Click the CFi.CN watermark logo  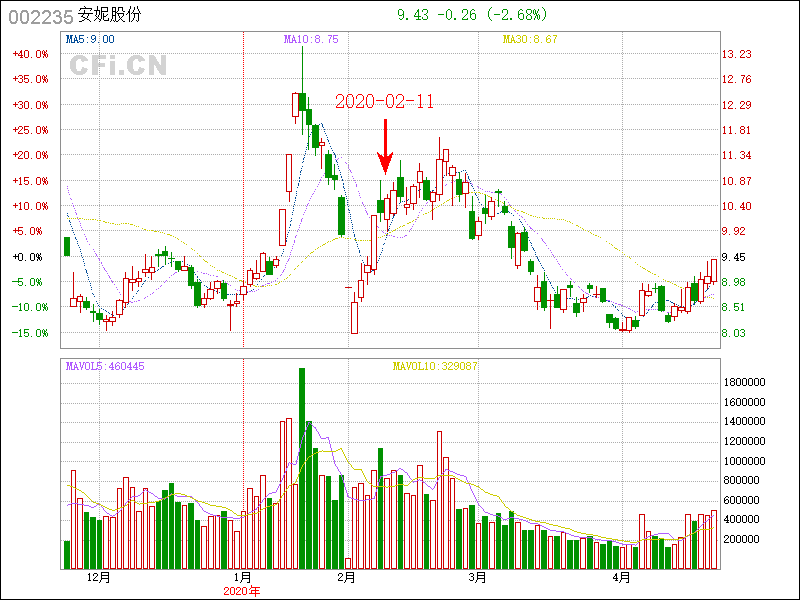click(118, 66)
